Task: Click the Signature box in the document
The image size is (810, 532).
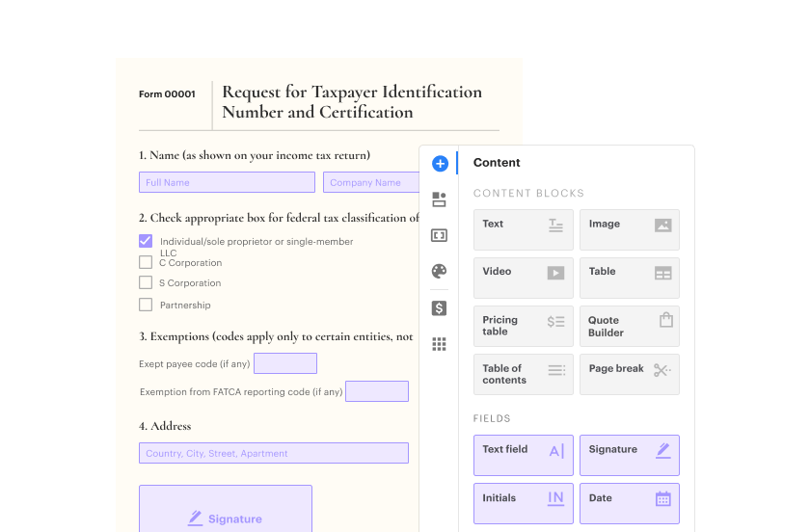Action: tap(226, 508)
